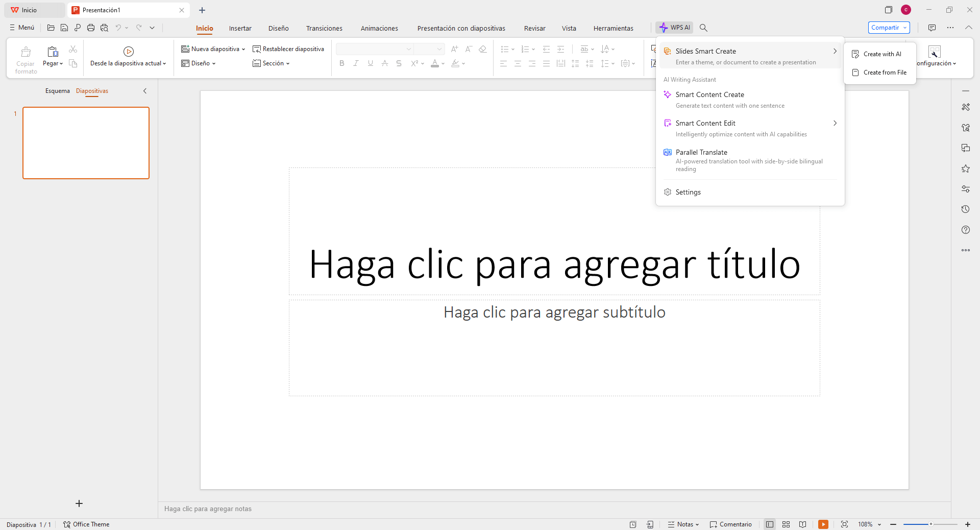Open the slide sorter grid view
The width and height of the screenshot is (980, 530).
tap(786, 524)
